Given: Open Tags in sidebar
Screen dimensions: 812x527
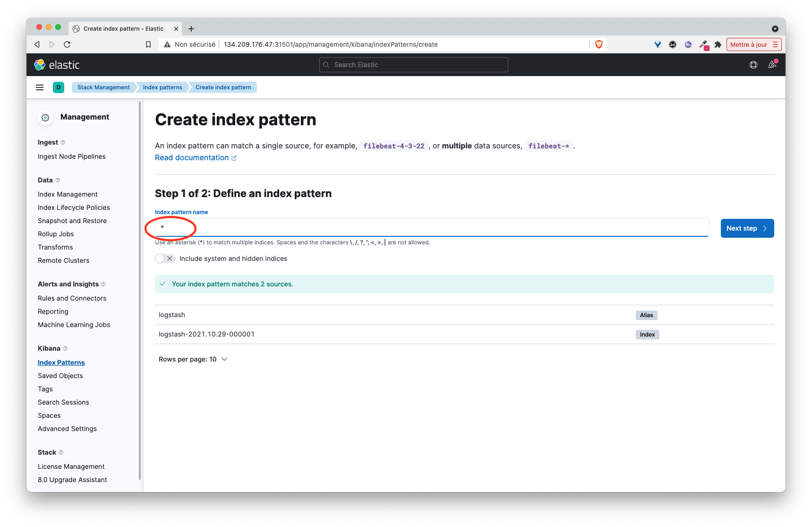Looking at the screenshot, I should point(45,389).
